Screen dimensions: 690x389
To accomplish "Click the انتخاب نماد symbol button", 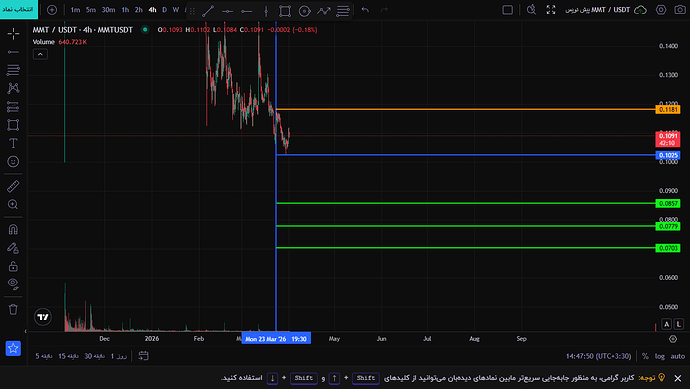I will coord(18,10).
